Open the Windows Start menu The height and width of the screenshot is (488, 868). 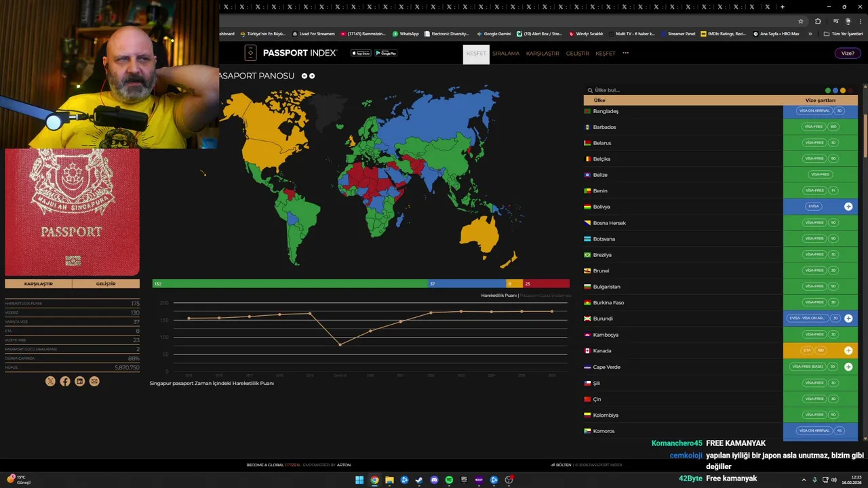pos(359,480)
